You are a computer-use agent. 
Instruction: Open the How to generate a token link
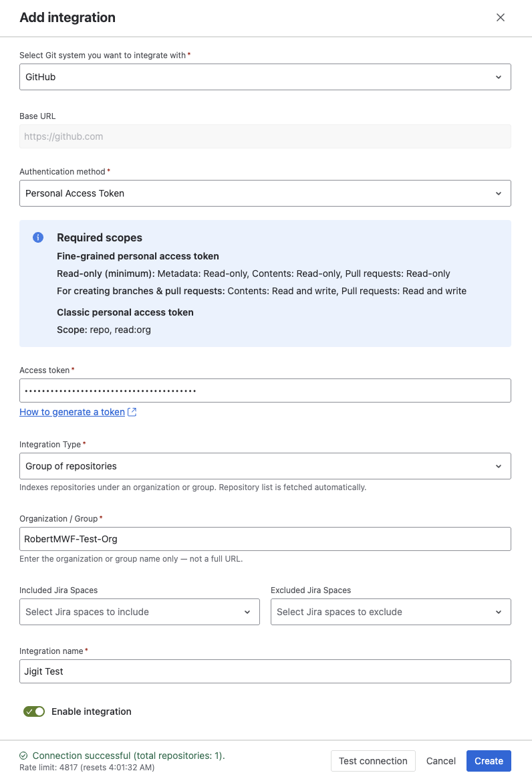[x=72, y=412]
